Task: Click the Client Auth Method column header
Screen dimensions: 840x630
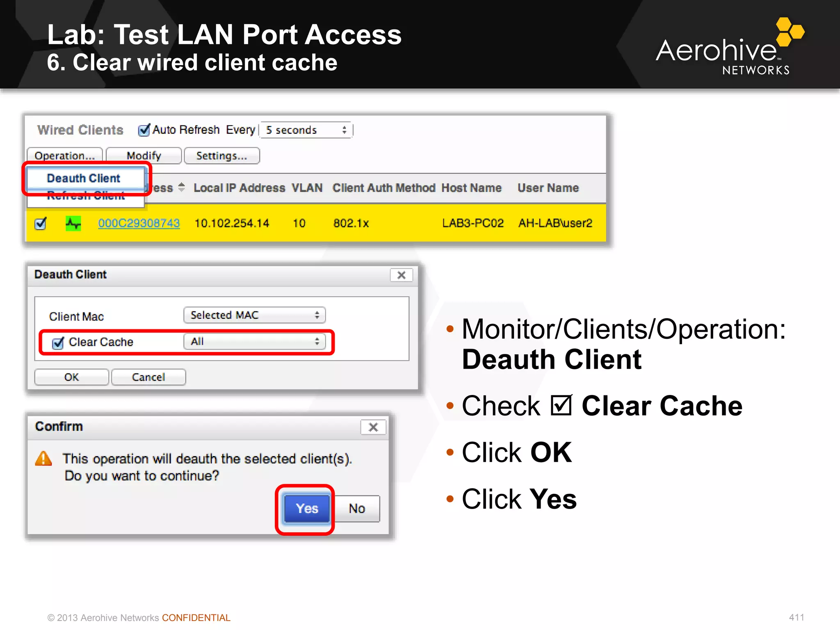Action: [383, 188]
